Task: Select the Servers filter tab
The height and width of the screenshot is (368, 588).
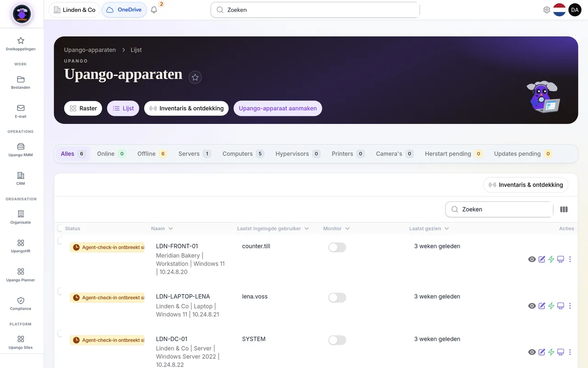Action: 194,154
